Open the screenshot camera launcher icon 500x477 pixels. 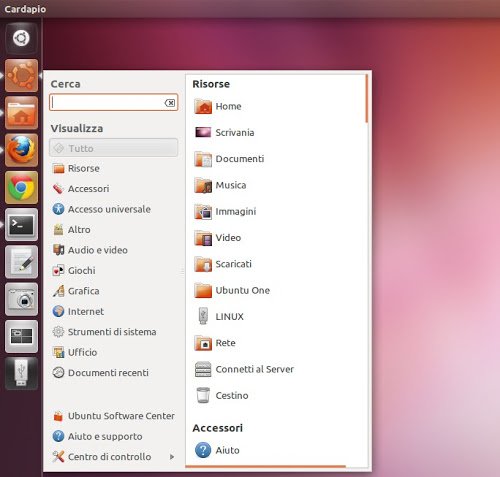pyautogui.click(x=21, y=299)
